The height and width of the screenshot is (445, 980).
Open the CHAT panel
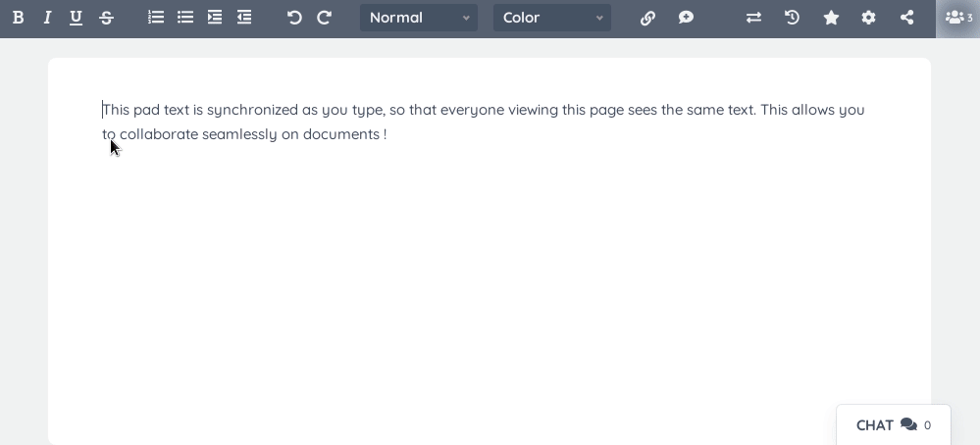(893, 425)
